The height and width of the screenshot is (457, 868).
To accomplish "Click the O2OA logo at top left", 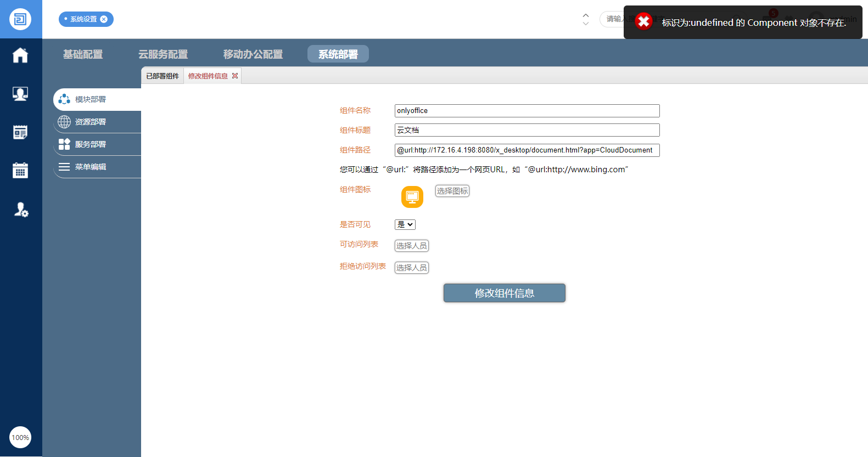I will [x=20, y=19].
